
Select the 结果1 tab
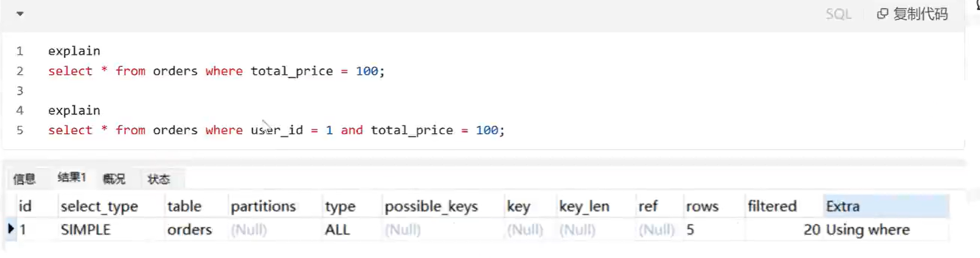click(x=72, y=178)
